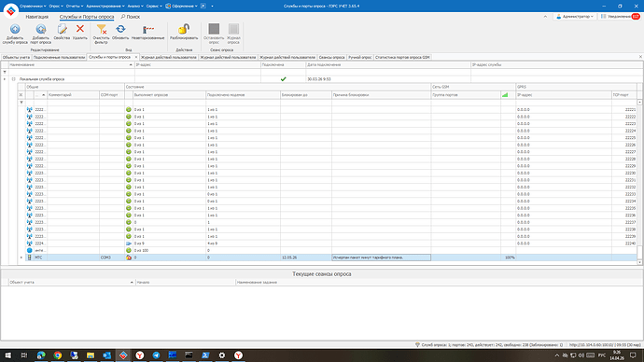
Task: Open Администратор user dropdown
Action: point(575,17)
